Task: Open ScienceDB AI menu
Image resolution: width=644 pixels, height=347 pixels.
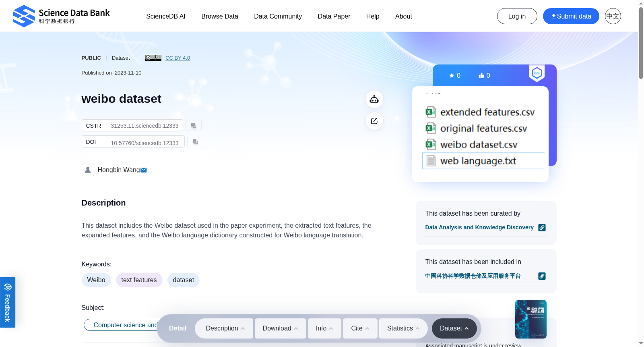Action: [x=166, y=16]
